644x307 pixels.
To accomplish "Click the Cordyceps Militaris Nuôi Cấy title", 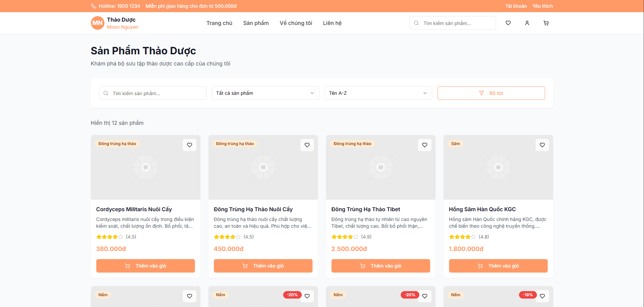I will point(134,209).
